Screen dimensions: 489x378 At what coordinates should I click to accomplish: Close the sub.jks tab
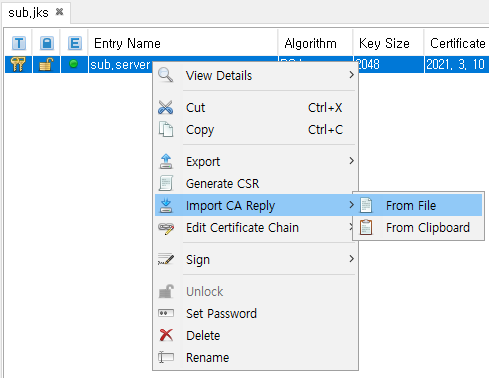59,12
